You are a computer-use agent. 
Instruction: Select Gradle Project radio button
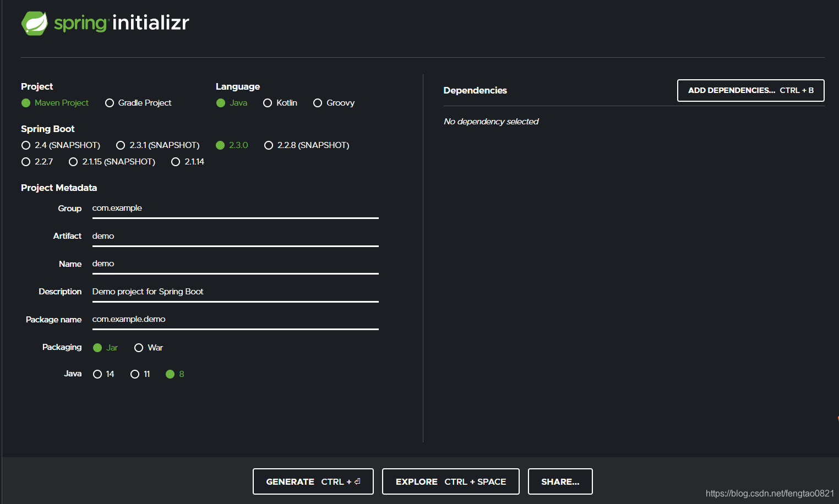pos(138,103)
